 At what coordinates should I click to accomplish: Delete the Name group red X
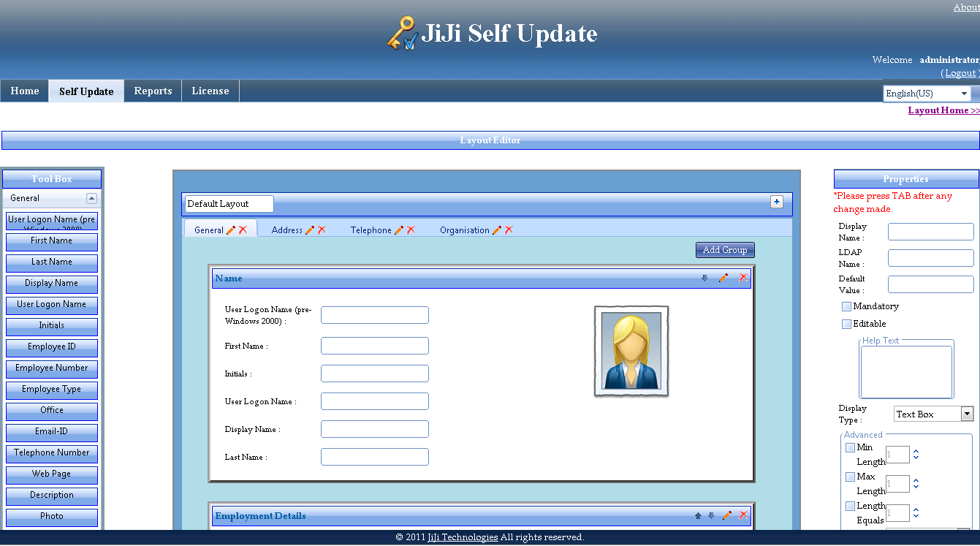coord(743,278)
